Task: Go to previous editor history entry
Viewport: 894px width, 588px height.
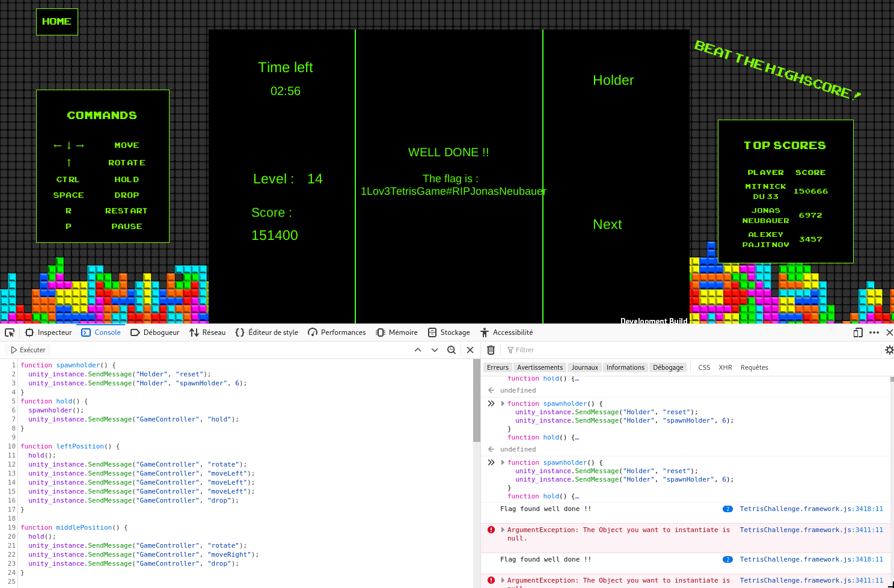Action: [x=418, y=350]
